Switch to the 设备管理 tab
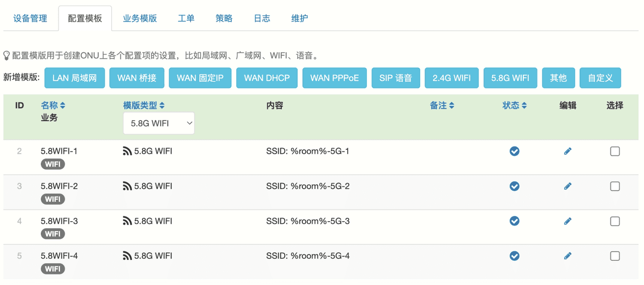This screenshot has height=285, width=644. [30, 19]
